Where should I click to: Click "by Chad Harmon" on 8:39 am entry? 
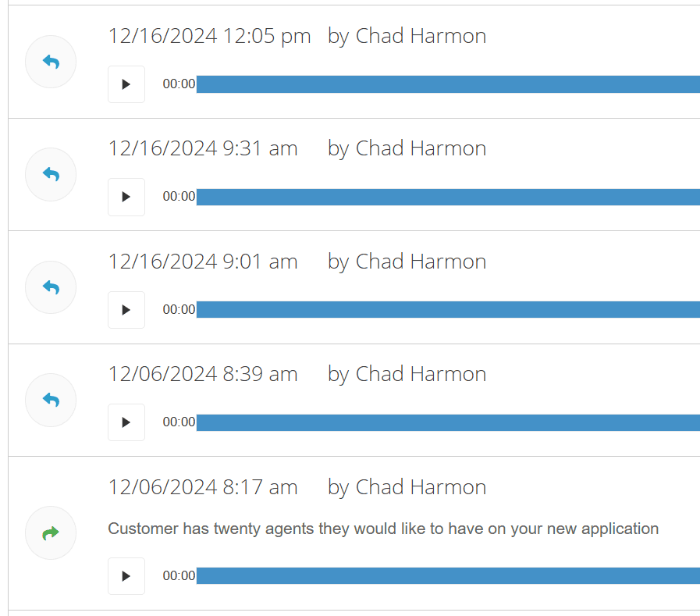tap(407, 374)
